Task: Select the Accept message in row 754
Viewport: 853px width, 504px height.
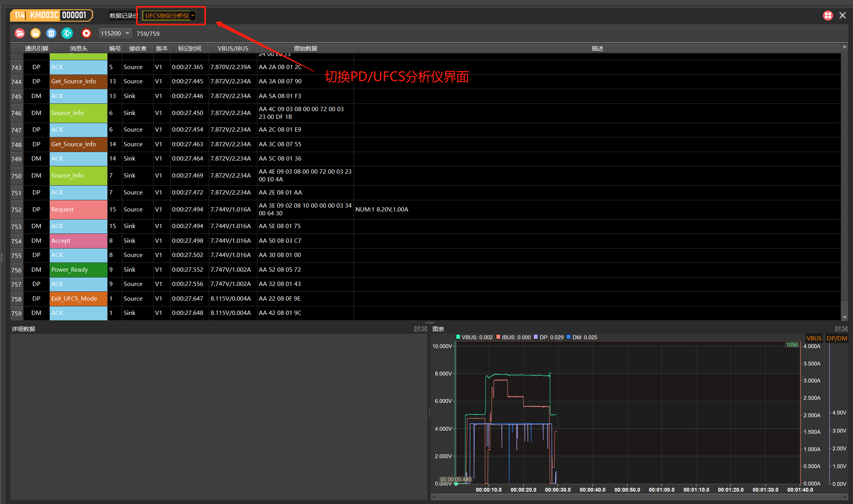Action: 79,241
